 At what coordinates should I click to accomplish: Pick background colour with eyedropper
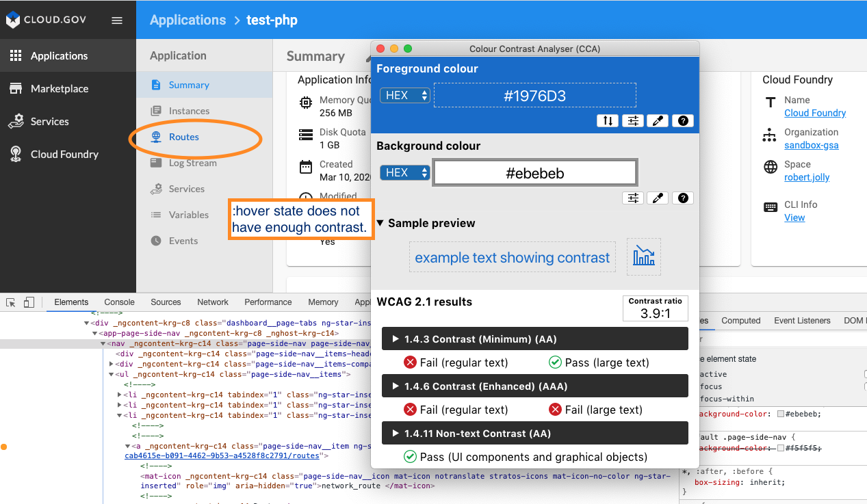pos(658,198)
